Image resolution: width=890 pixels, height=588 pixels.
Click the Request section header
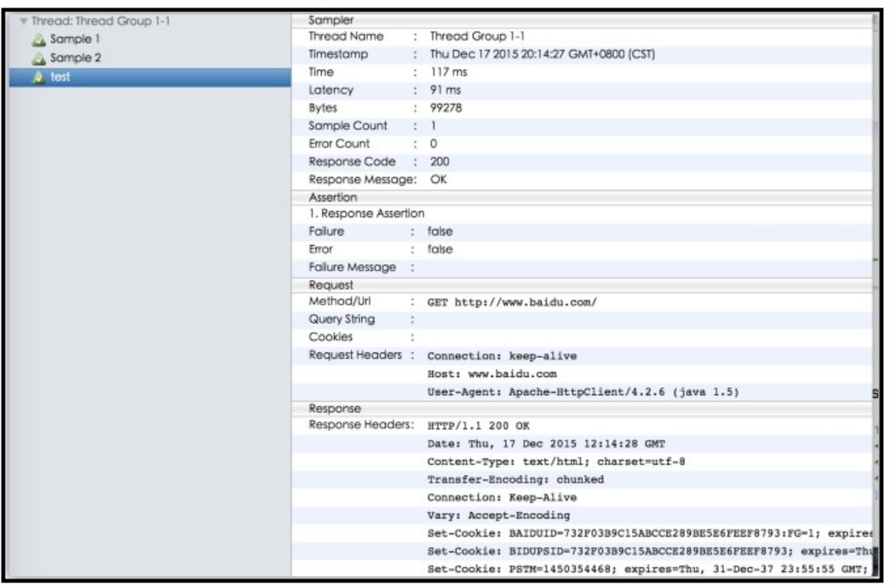point(582,285)
